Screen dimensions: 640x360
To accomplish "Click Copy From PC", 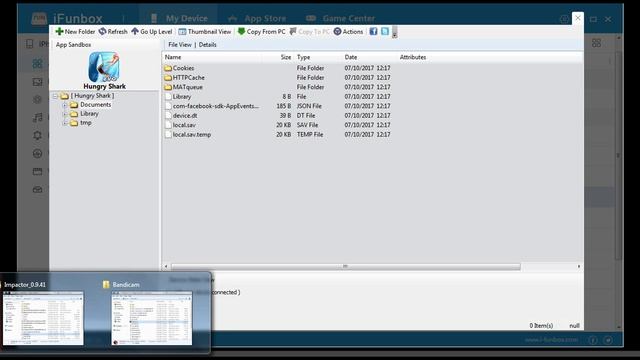I will coord(262,31).
